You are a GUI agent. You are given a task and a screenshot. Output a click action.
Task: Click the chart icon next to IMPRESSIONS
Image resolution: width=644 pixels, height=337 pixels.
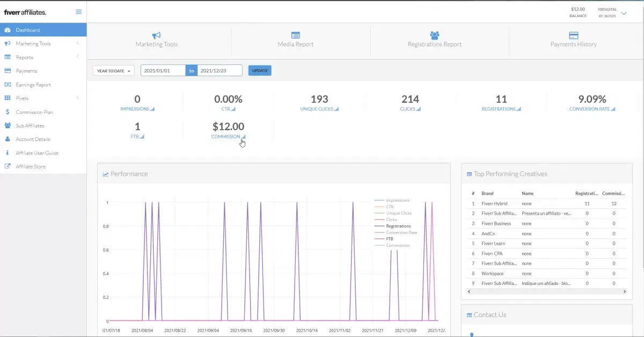(x=152, y=109)
